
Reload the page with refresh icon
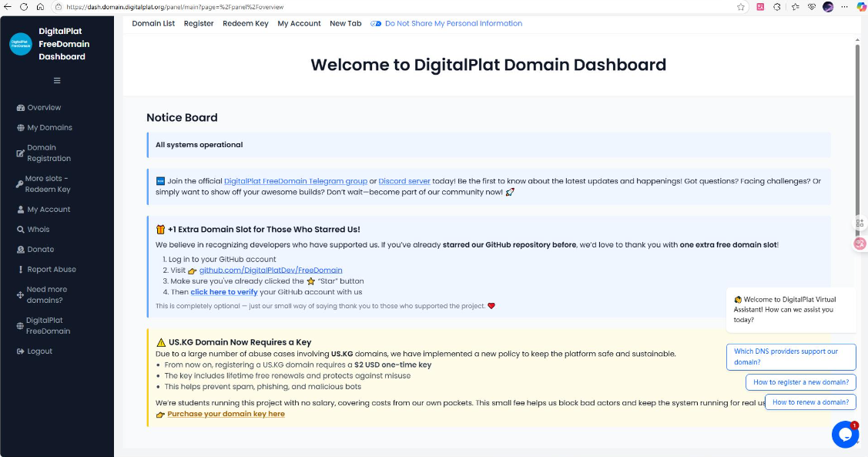(24, 7)
